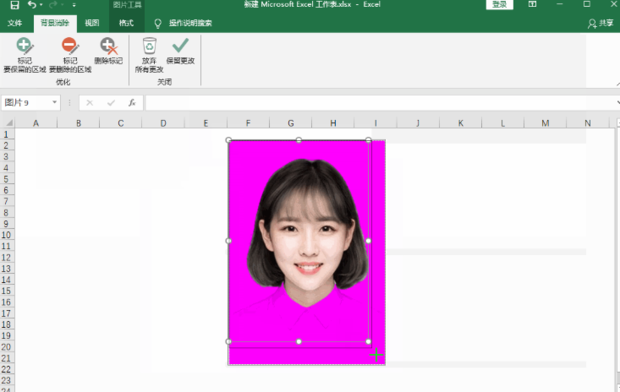This screenshot has height=392, width=620.
Task: Select row 23 header
Action: coord(7,380)
